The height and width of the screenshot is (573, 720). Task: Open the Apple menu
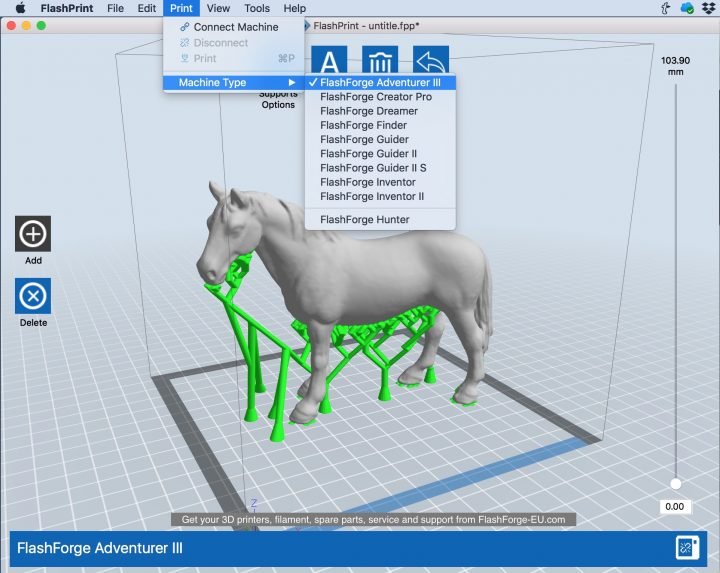click(x=19, y=8)
